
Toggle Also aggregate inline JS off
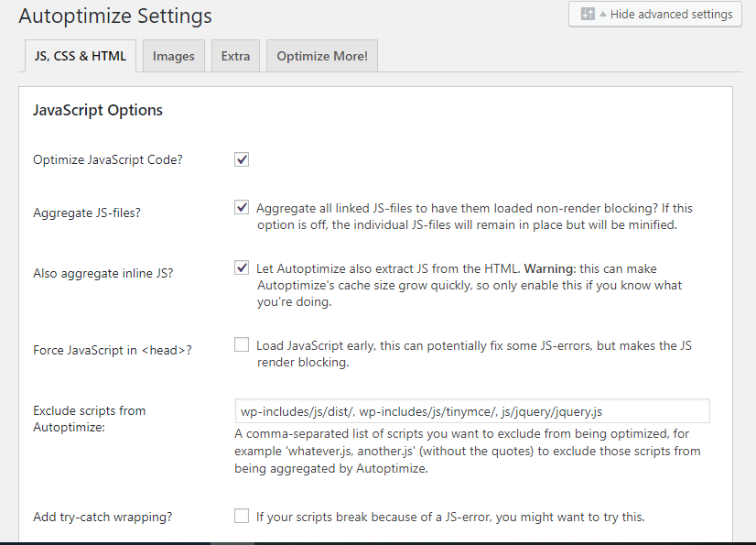(x=241, y=267)
